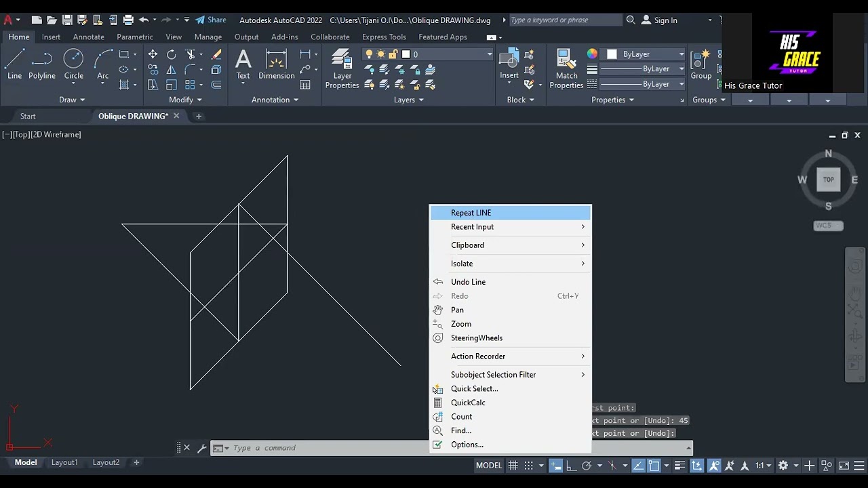Click the Copy tool icon
The width and height of the screenshot is (868, 488).
[x=153, y=69]
